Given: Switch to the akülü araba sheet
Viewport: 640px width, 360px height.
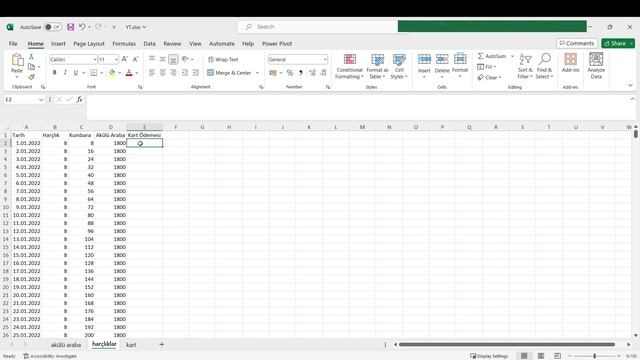Looking at the screenshot, I should pos(66,345).
